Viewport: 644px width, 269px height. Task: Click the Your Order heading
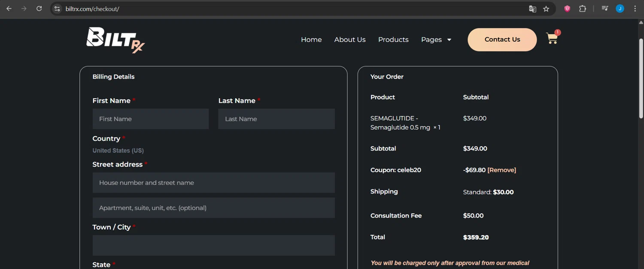point(387,77)
